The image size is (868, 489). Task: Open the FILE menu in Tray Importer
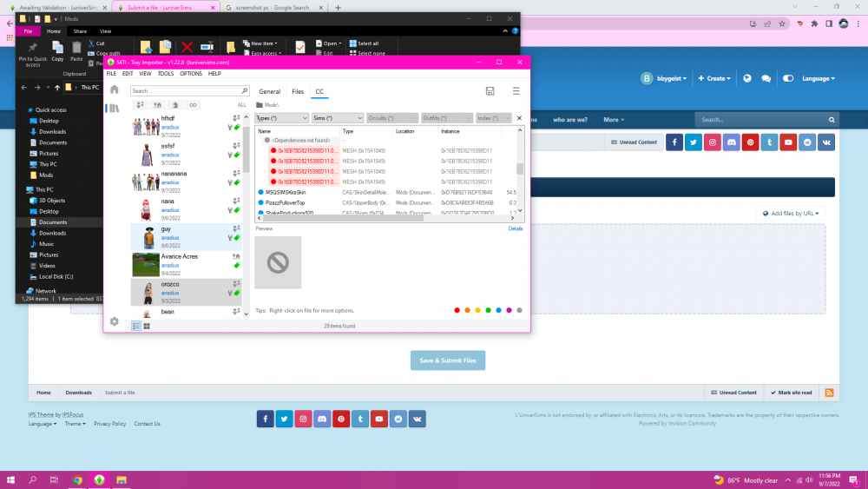point(111,74)
